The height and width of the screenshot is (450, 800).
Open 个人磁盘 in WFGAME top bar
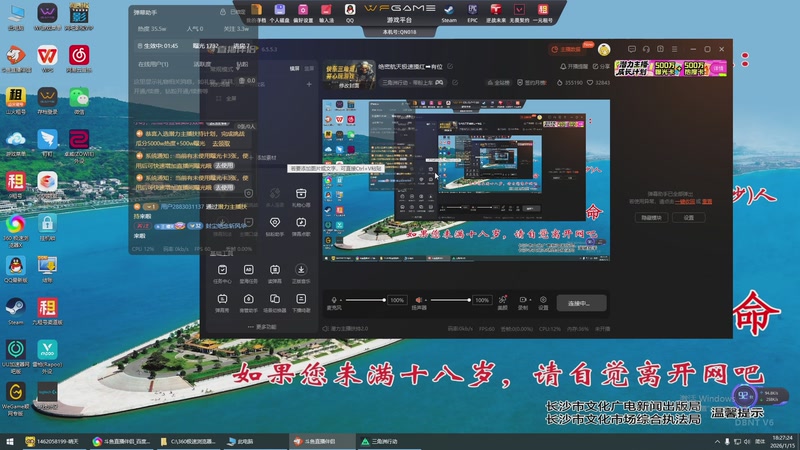(x=279, y=13)
